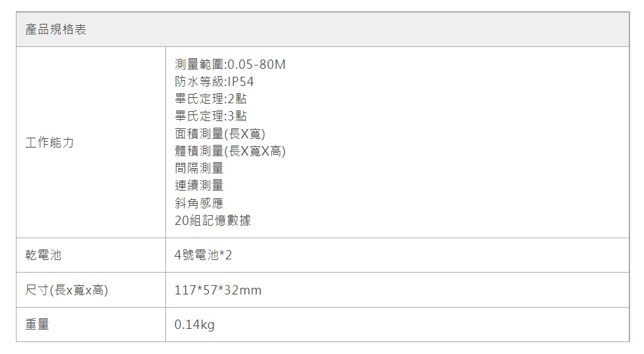Click the 117*57*32mm dimension value
This screenshot has width=644, height=354.
[218, 290]
